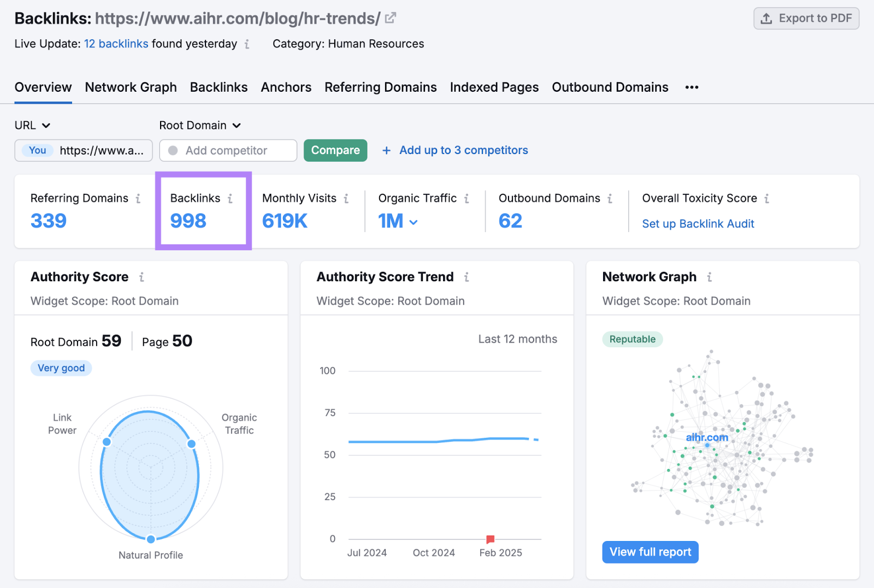Open the info tooltip for Monthly Visits
The image size is (874, 588).
347,198
